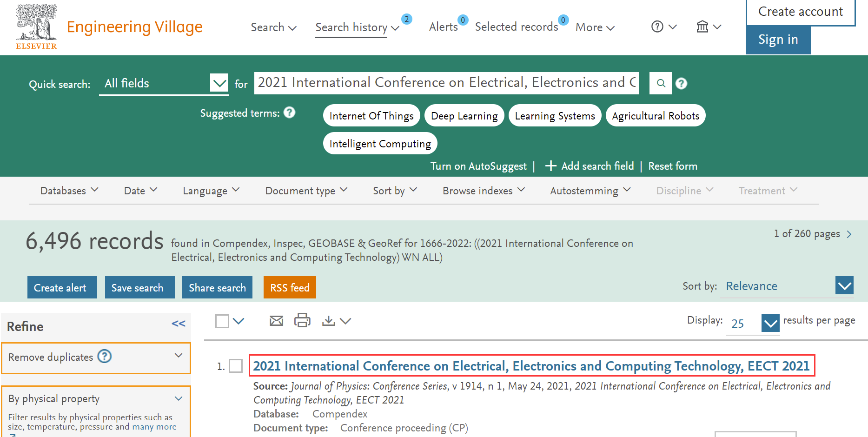868x437 pixels.
Task: Click the Elsevier tree logo
Action: coord(36,26)
